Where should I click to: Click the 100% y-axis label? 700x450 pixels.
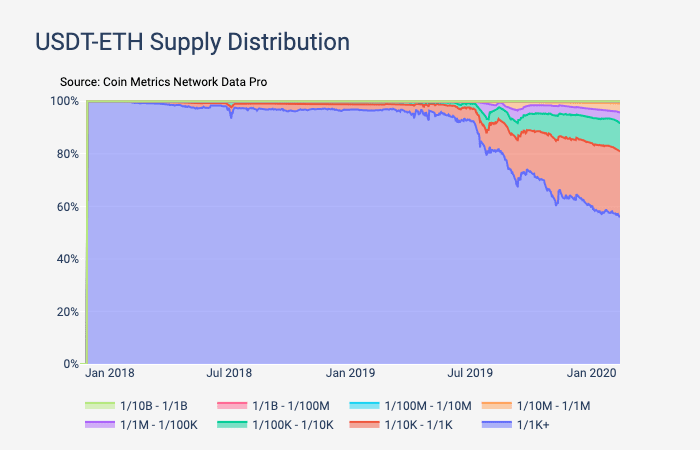(x=63, y=101)
